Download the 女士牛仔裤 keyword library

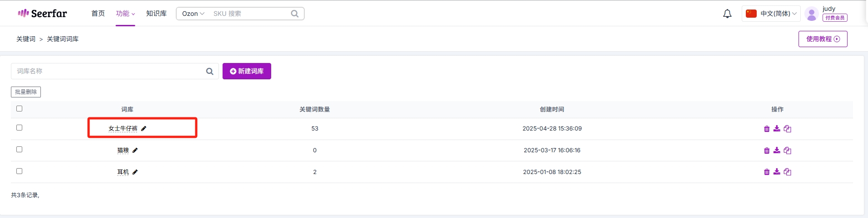tap(777, 129)
